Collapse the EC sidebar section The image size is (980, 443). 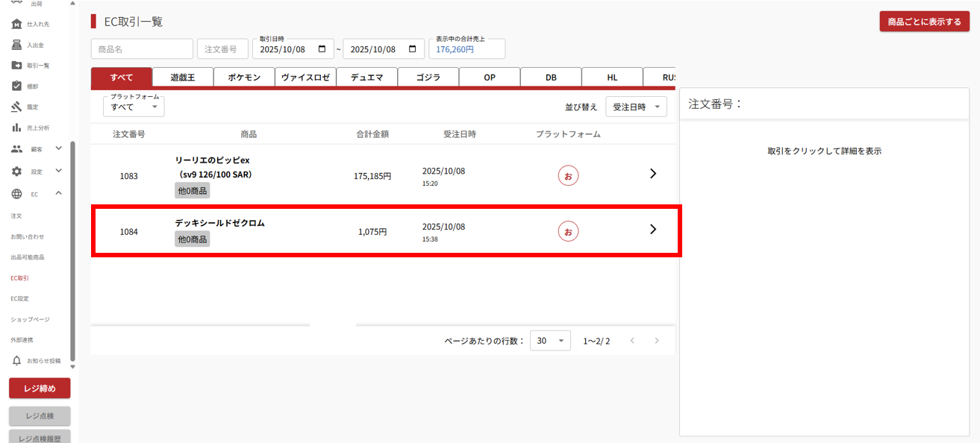pyautogui.click(x=58, y=194)
